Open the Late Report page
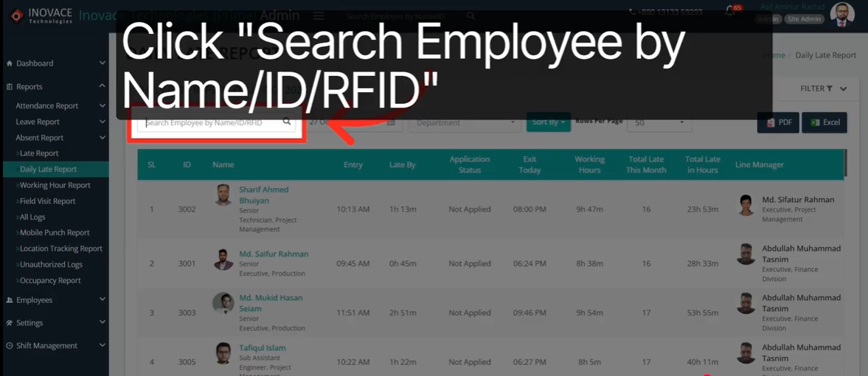The height and width of the screenshot is (376, 868). point(39,153)
